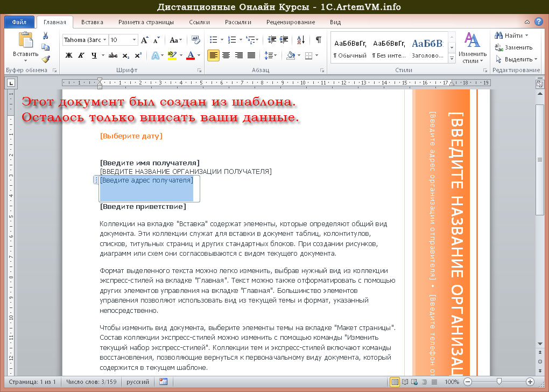Click the zoom slider handle

[x=499, y=381]
